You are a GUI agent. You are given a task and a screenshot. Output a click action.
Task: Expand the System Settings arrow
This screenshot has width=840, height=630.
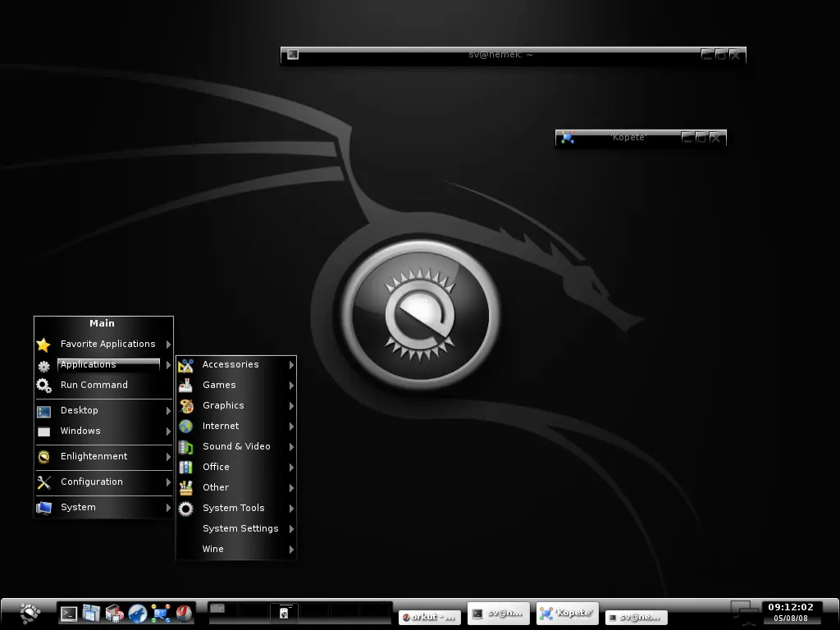291,529
